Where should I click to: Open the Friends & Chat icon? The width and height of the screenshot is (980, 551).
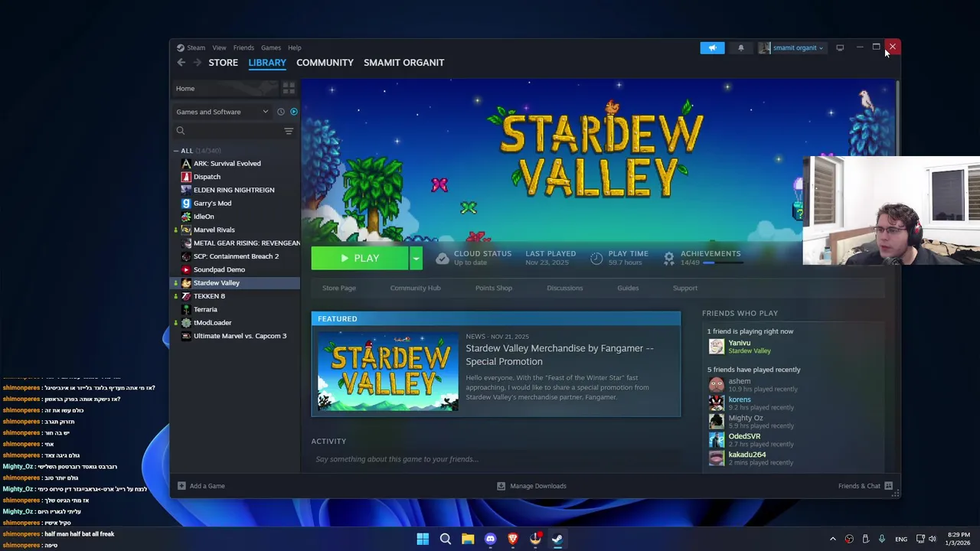[x=889, y=486]
